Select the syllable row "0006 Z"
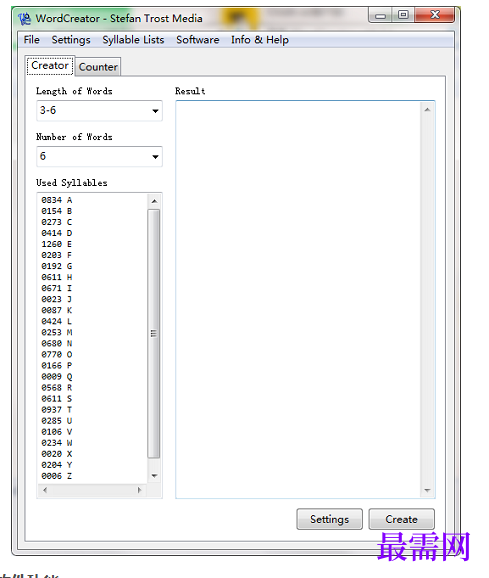The height and width of the screenshot is (578, 489). tap(57, 476)
